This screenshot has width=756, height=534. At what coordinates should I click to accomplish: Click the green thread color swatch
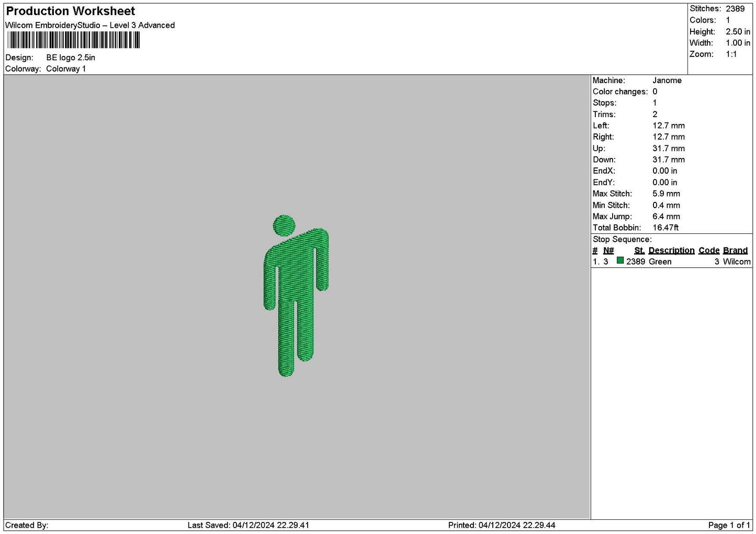[620, 260]
